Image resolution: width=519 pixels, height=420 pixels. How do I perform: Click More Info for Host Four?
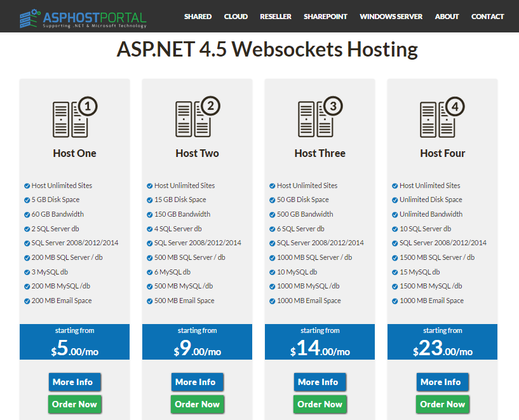click(x=443, y=382)
